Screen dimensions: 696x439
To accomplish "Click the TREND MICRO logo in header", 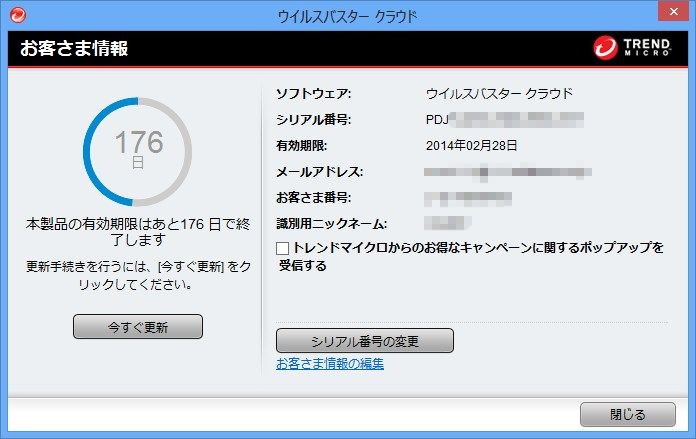I will 632,47.
